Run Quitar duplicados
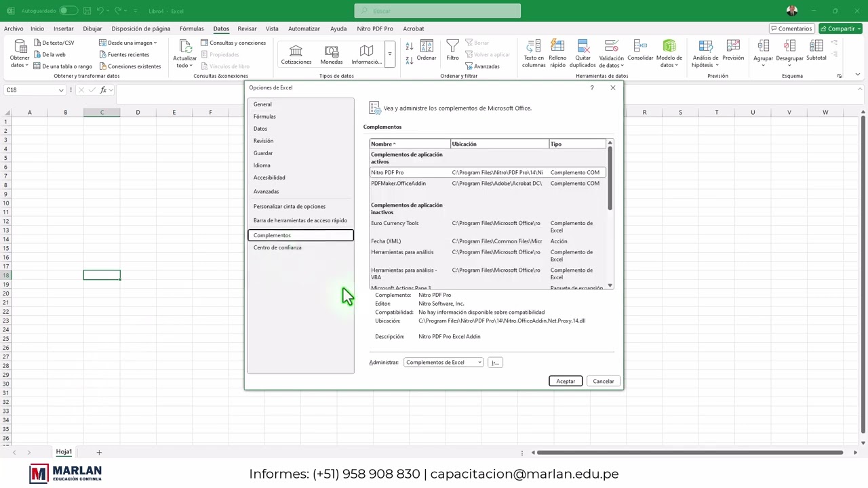Screen dimensions: 868x488 tap(583, 53)
